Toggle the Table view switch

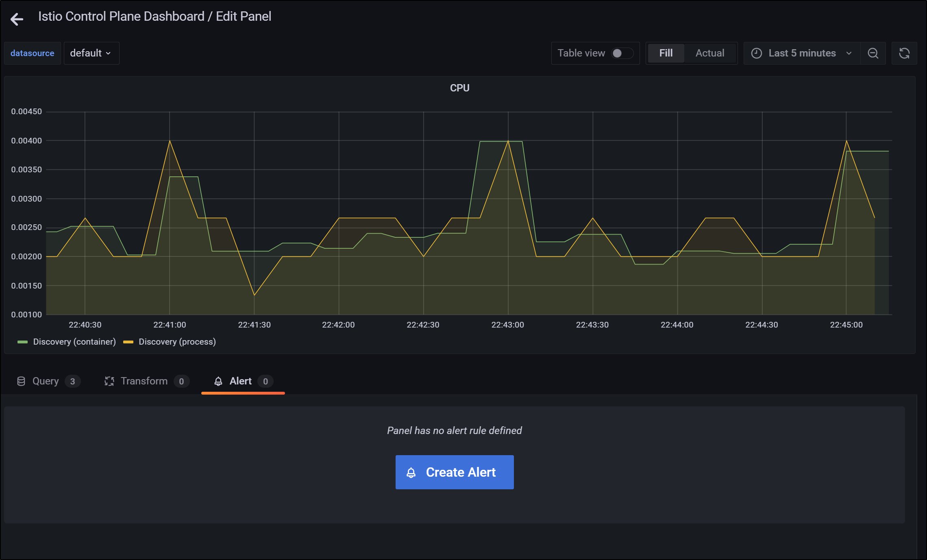622,53
